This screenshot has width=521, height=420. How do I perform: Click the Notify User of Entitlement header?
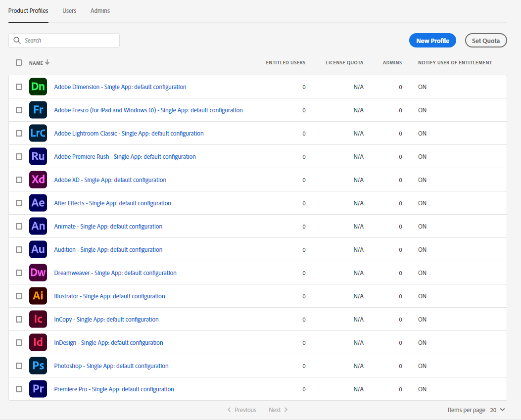tap(455, 62)
